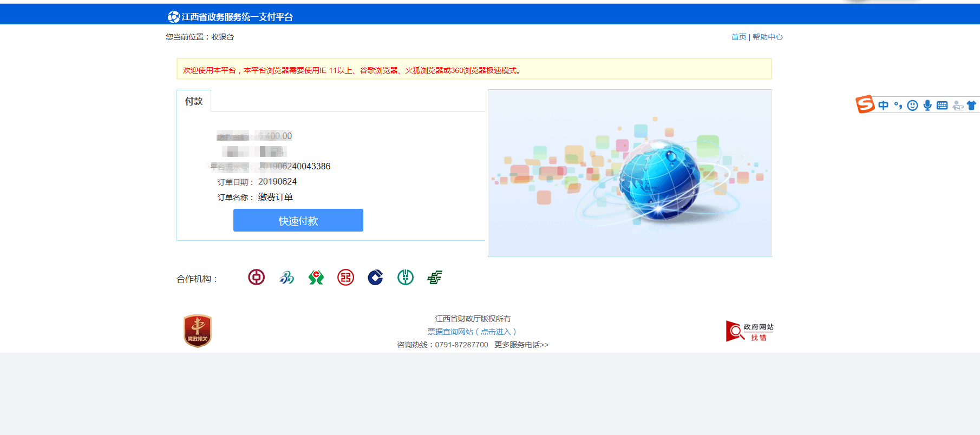The width and height of the screenshot is (980, 435).
Task: Click 更多服务电话 link
Action: (521, 345)
